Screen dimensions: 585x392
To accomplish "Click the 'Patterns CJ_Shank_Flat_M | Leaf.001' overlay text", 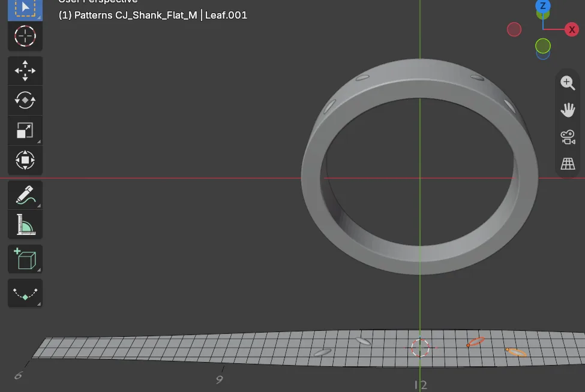I will tap(153, 15).
